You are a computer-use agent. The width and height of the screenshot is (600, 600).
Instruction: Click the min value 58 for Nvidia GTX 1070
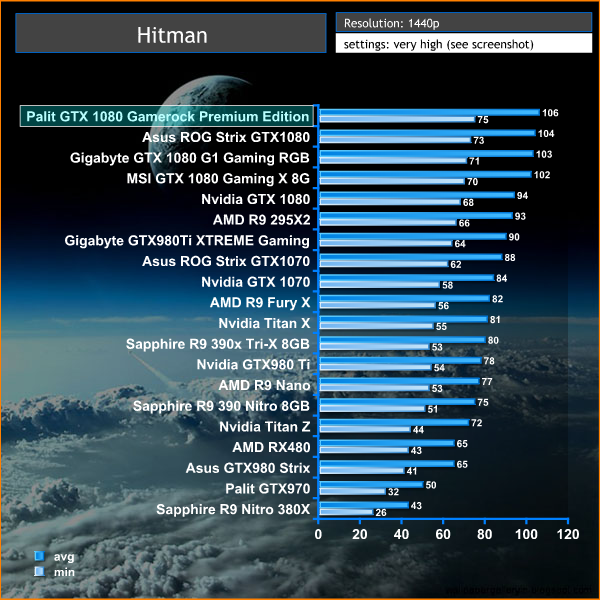pos(447,285)
